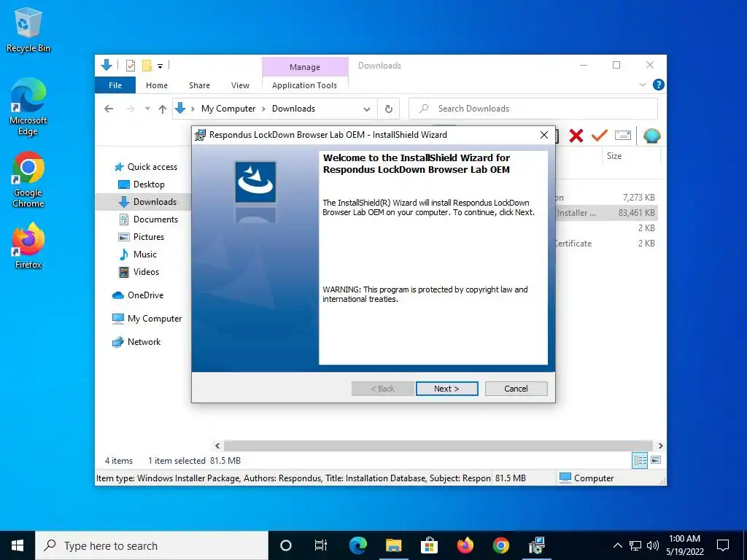Open the File menu in Explorer
The height and width of the screenshot is (560, 747).
tap(115, 85)
